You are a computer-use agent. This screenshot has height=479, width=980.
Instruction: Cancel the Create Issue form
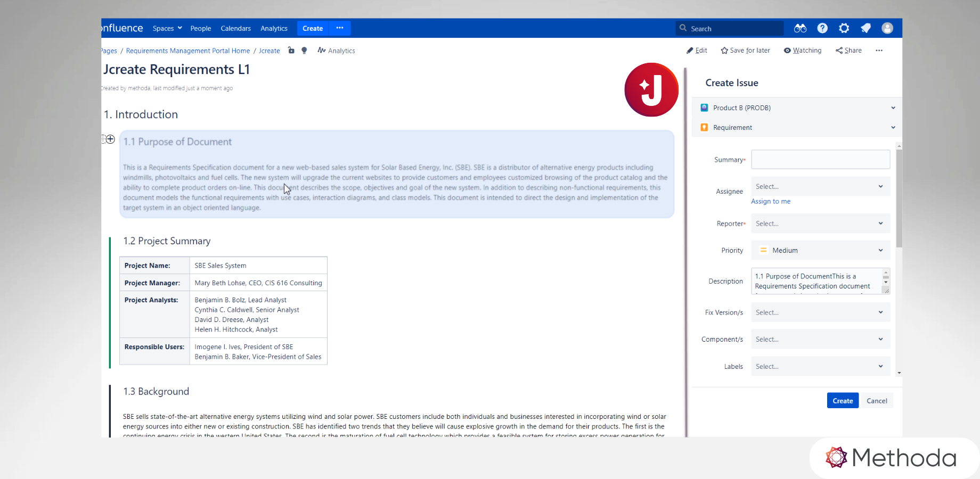click(x=877, y=401)
